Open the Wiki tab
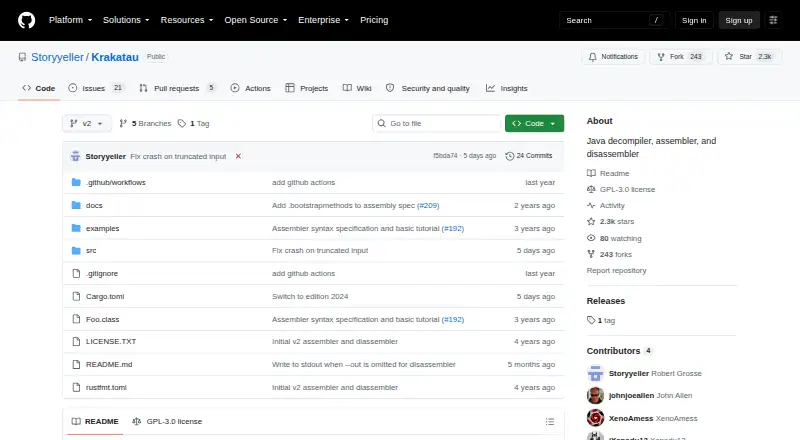This screenshot has width=800, height=440. tap(357, 88)
